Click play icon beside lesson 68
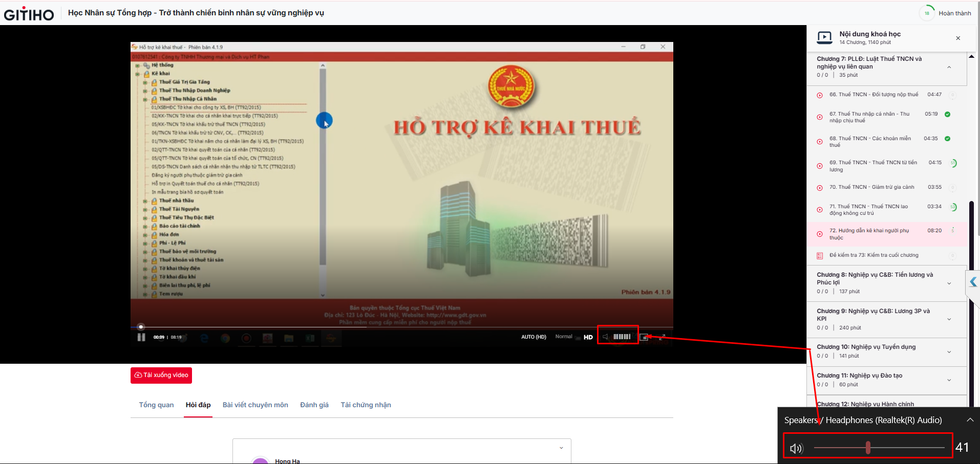The width and height of the screenshot is (980, 464). [820, 142]
